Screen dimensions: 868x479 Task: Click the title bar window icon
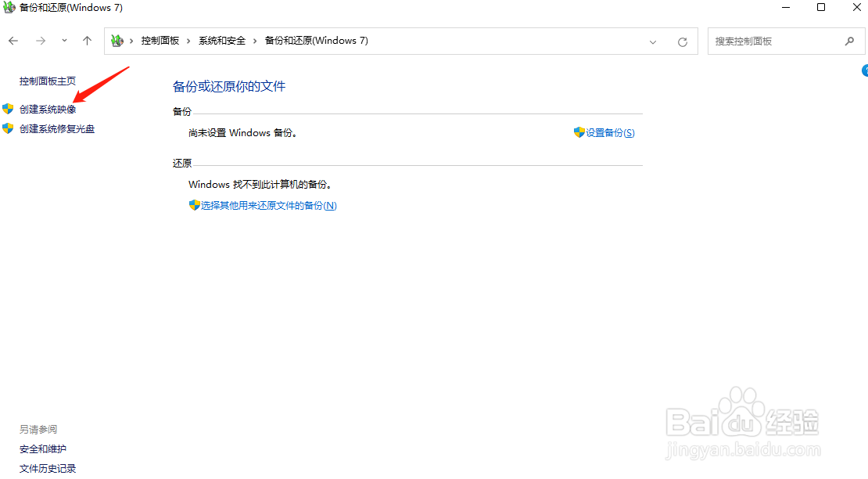pyautogui.click(x=9, y=8)
